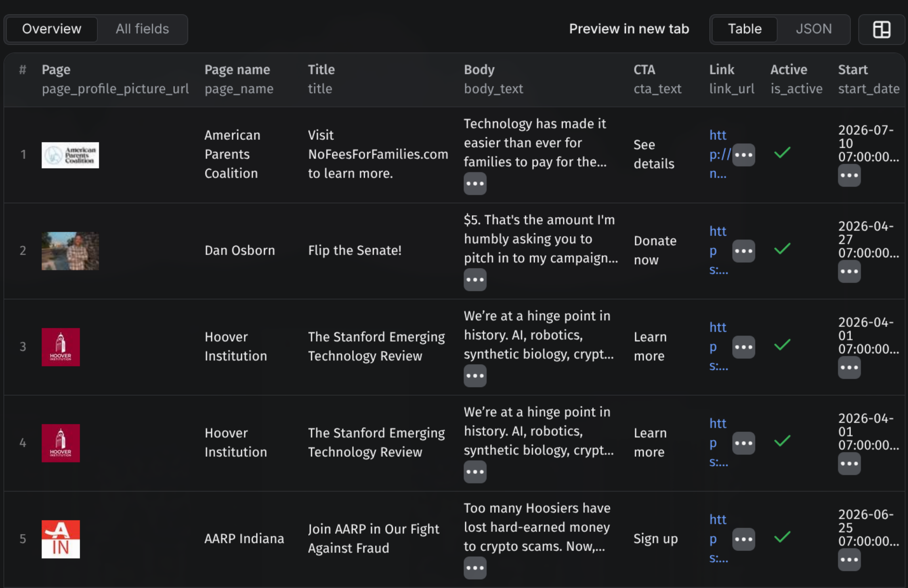
Task: Select the JSON view tab
Action: [x=813, y=29]
